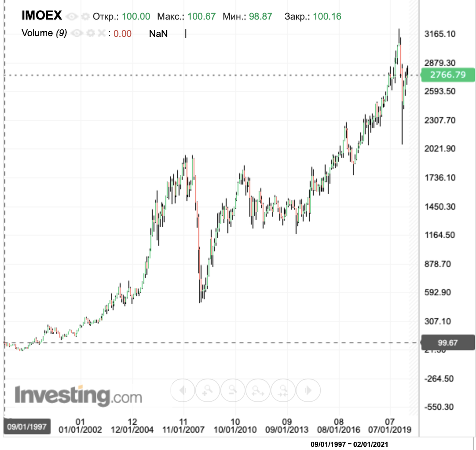Click the 10/01/2010 time axis label

(x=235, y=429)
